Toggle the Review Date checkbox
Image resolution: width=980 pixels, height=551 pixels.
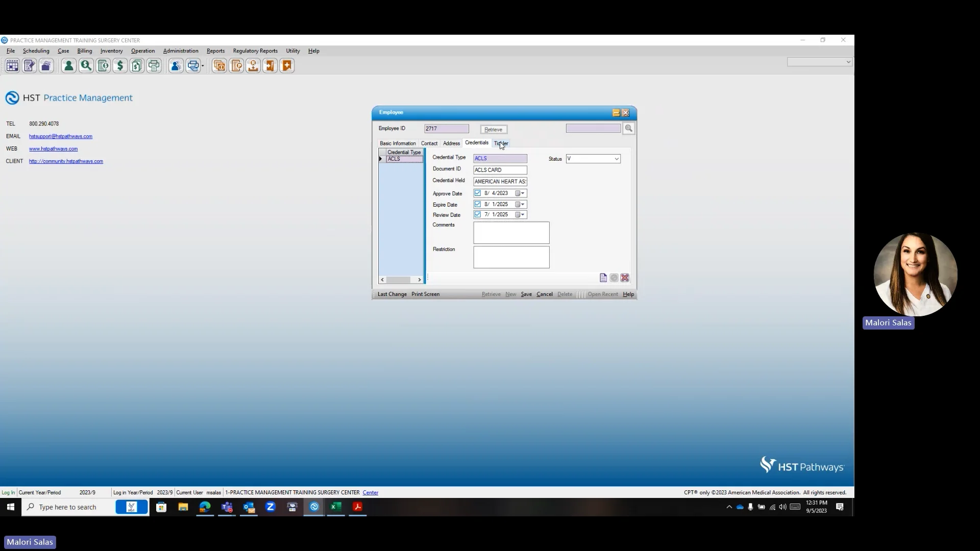(x=478, y=215)
